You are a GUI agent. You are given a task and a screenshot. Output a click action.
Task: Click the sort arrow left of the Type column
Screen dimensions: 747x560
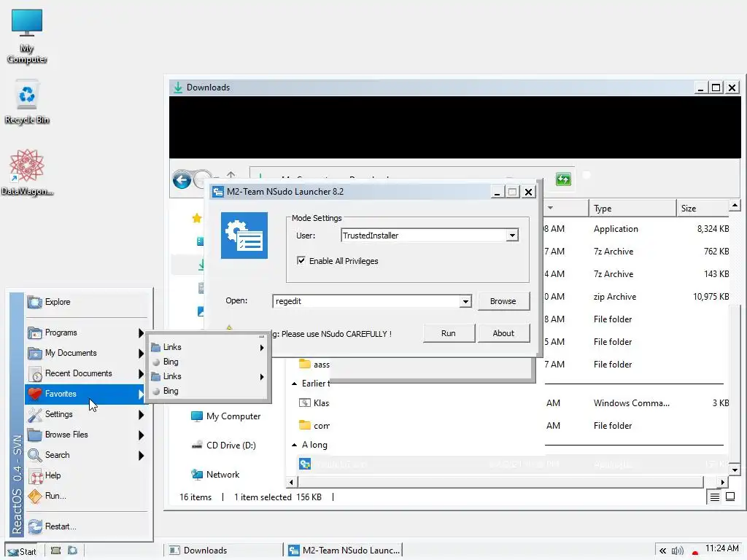(x=550, y=208)
